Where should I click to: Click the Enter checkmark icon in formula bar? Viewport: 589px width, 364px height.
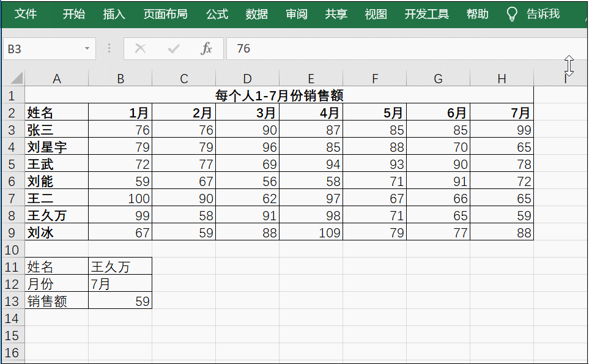173,48
